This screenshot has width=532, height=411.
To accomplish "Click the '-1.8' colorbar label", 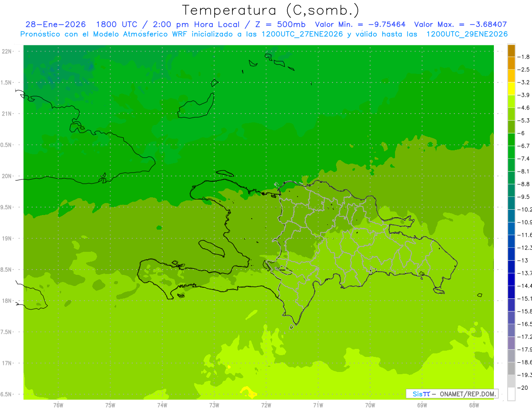I will [524, 57].
